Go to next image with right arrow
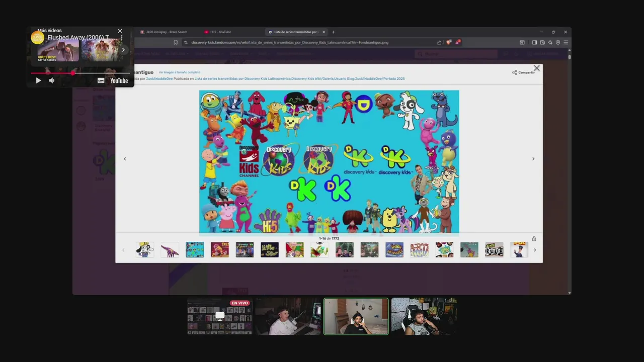Image resolution: width=644 pixels, height=362 pixels. (x=533, y=159)
